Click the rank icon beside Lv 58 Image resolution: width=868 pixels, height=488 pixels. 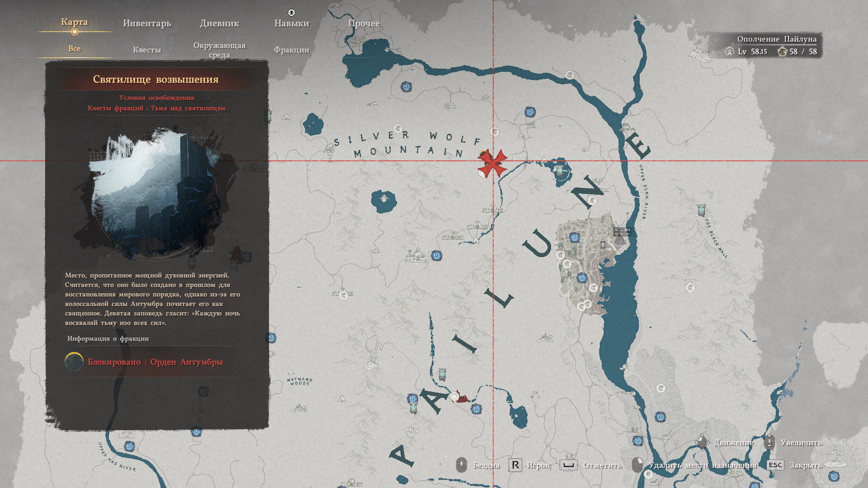coord(729,52)
